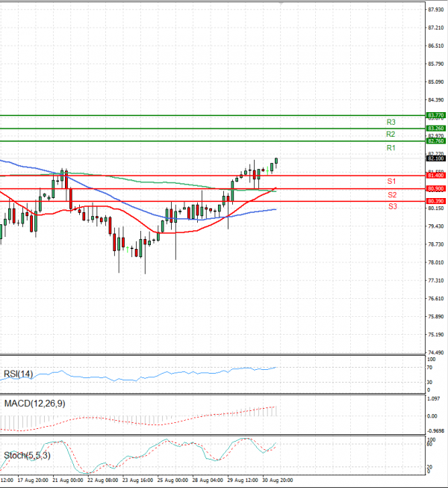Select the S3 support label

393,206
